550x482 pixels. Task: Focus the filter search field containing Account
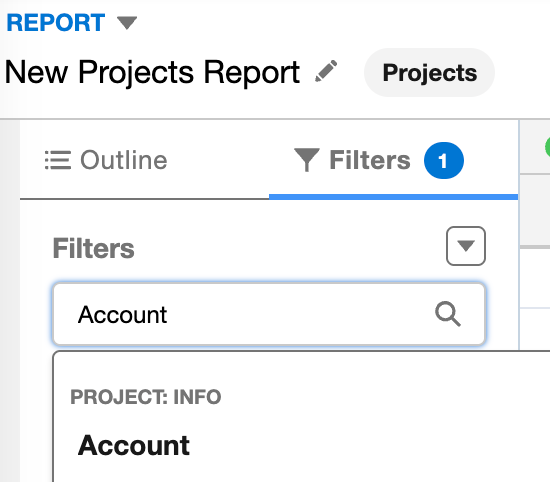coord(269,314)
